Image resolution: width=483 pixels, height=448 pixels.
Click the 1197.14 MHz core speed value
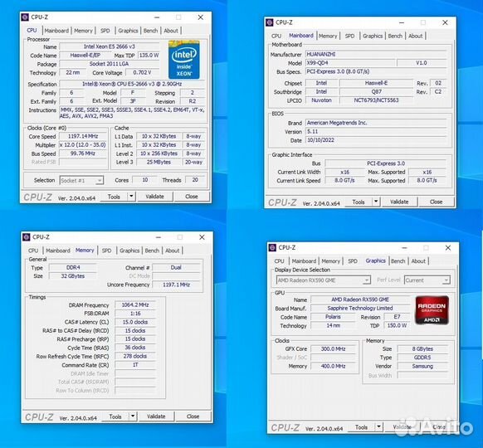(x=83, y=136)
